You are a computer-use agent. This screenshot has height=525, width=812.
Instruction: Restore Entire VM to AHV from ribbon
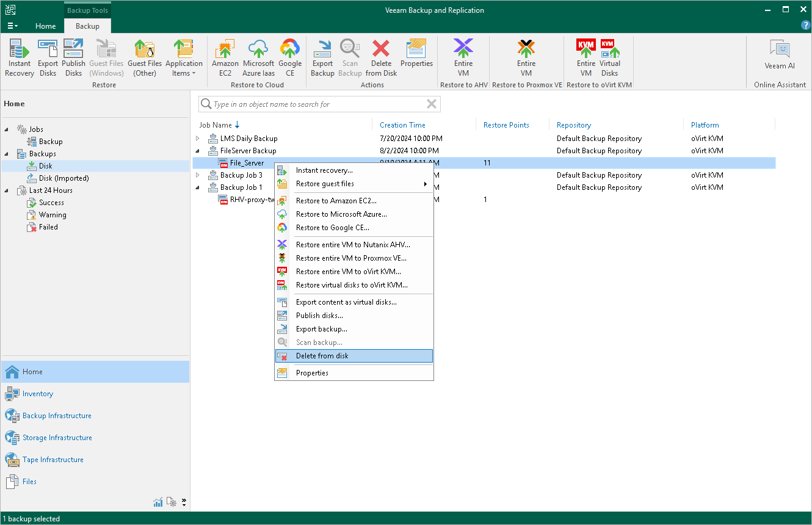pyautogui.click(x=463, y=58)
